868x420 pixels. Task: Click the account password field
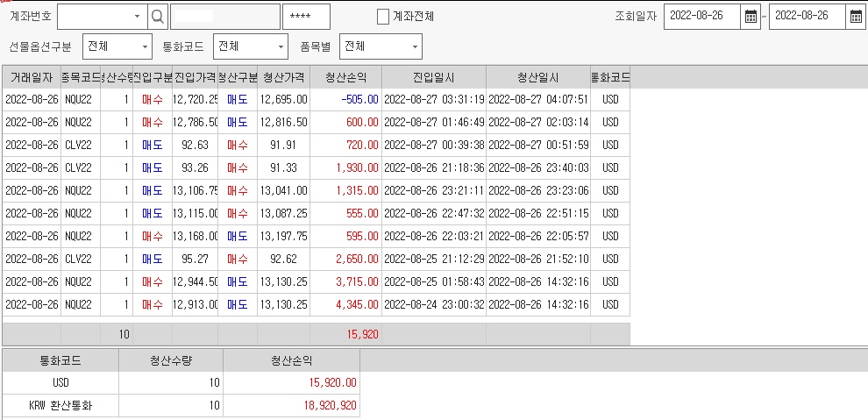[306, 17]
